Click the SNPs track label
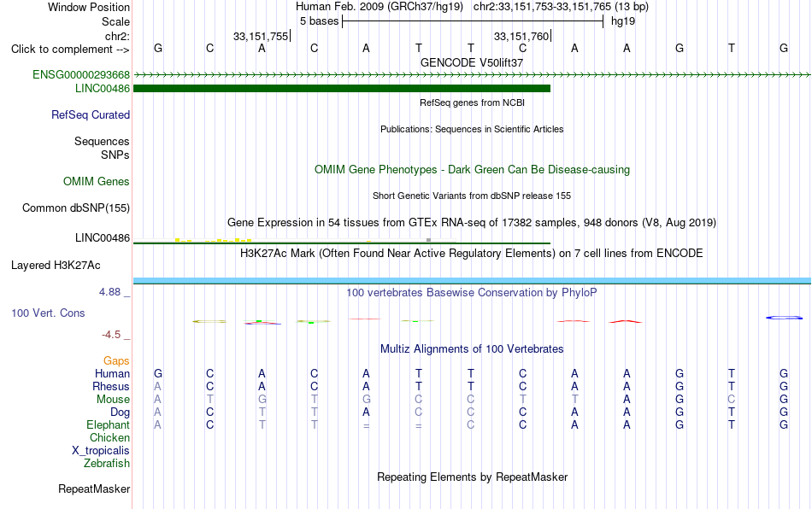Image resolution: width=812 pixels, height=509 pixels. coord(115,155)
